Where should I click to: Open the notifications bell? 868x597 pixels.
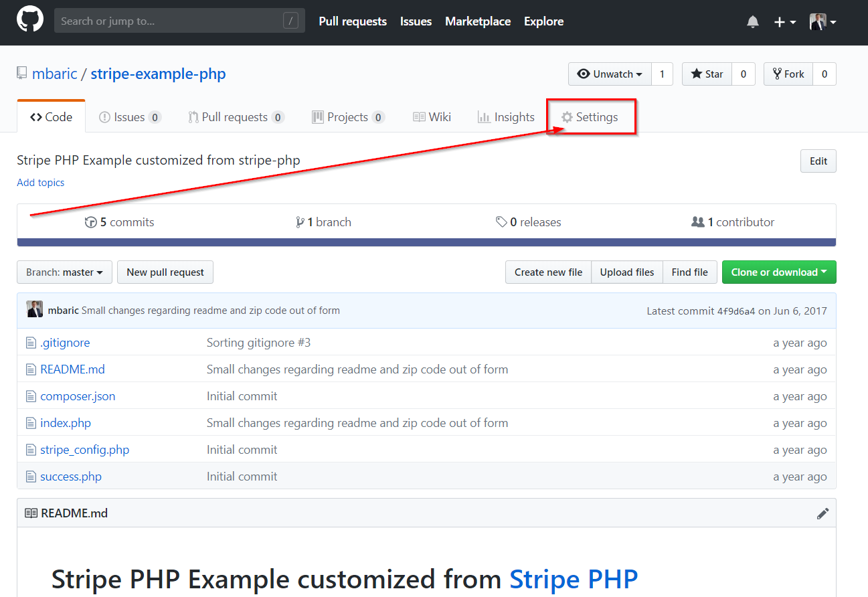tap(753, 22)
